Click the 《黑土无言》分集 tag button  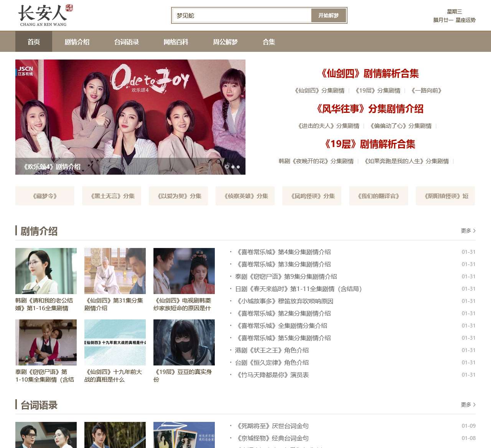(x=112, y=196)
